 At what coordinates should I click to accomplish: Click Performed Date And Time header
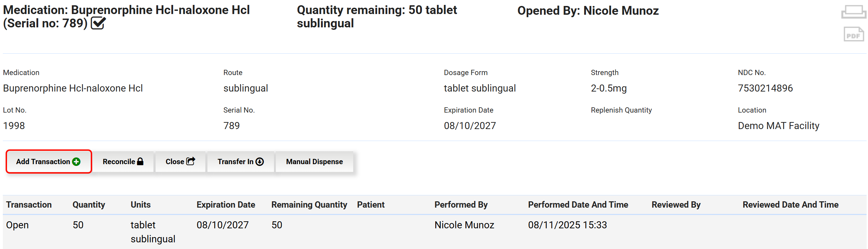point(578,205)
